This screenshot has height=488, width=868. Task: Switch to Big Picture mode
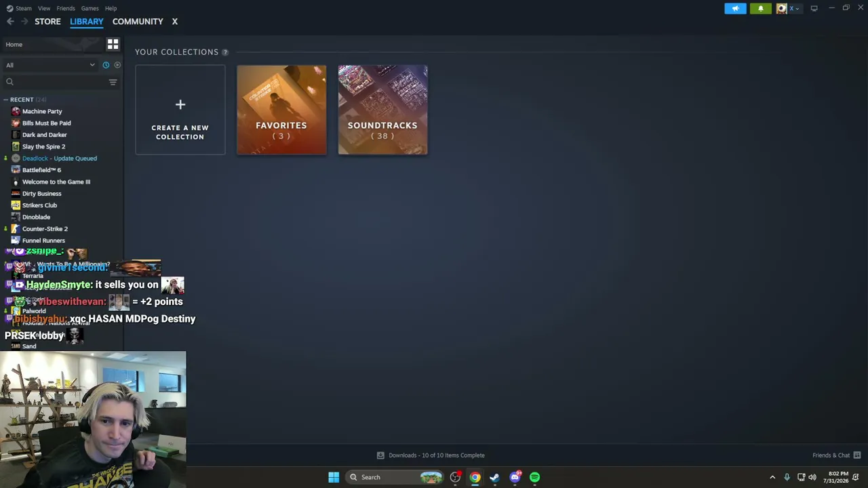[814, 8]
